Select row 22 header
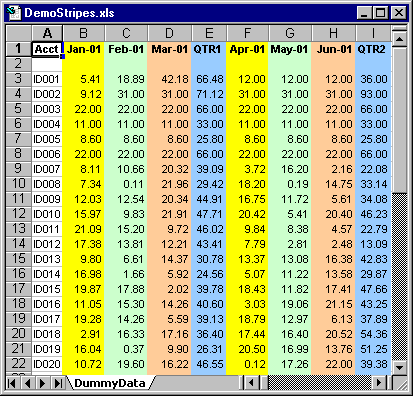 (x=19, y=364)
